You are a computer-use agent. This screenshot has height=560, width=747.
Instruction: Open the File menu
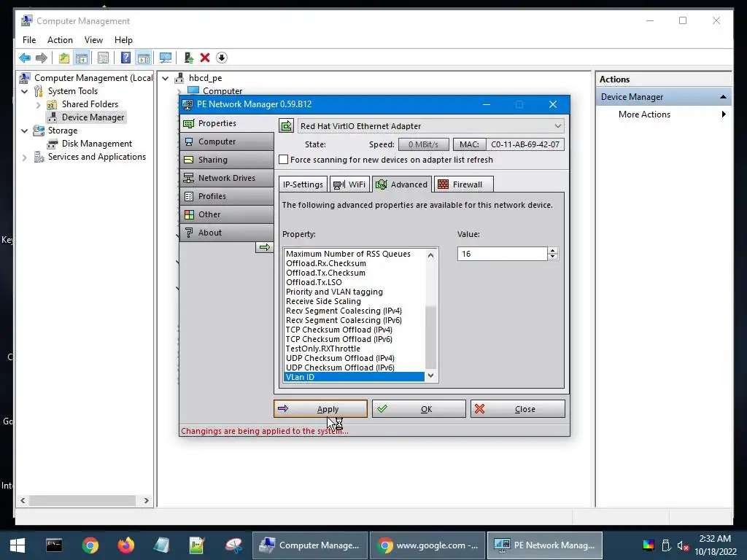pos(29,40)
